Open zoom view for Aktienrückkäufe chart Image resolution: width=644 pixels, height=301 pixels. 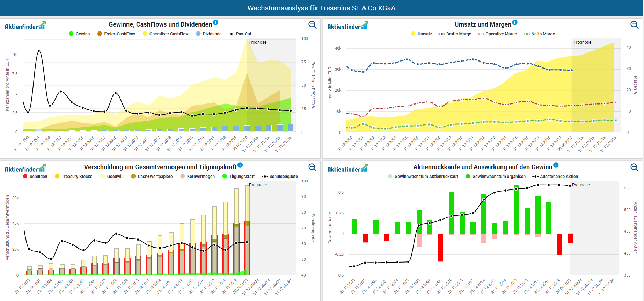(634, 167)
